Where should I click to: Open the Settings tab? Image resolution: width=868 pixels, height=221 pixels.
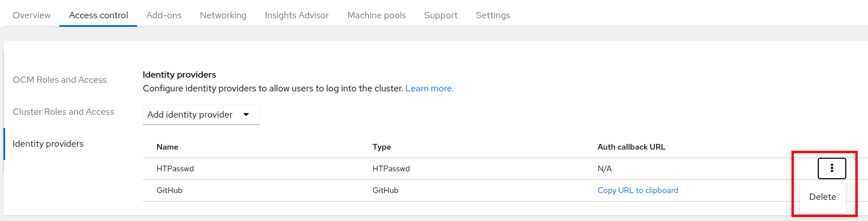click(493, 15)
